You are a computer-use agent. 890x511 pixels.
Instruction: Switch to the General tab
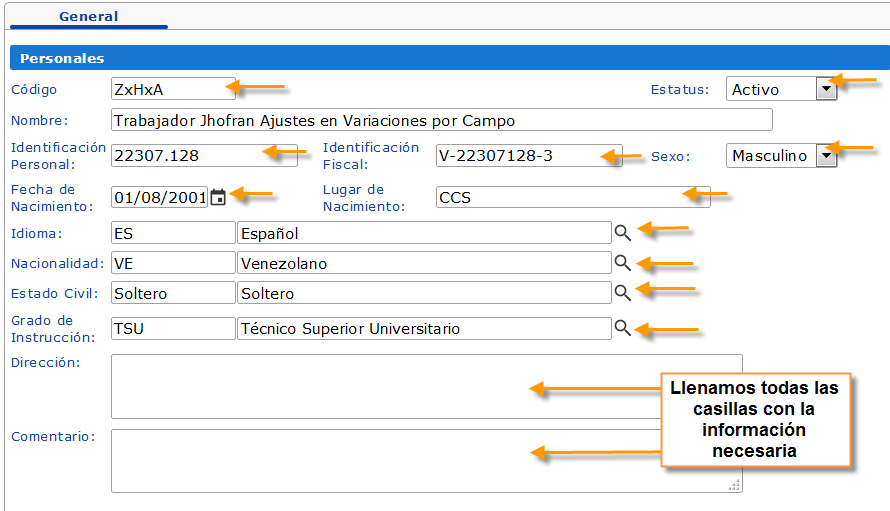point(88,16)
